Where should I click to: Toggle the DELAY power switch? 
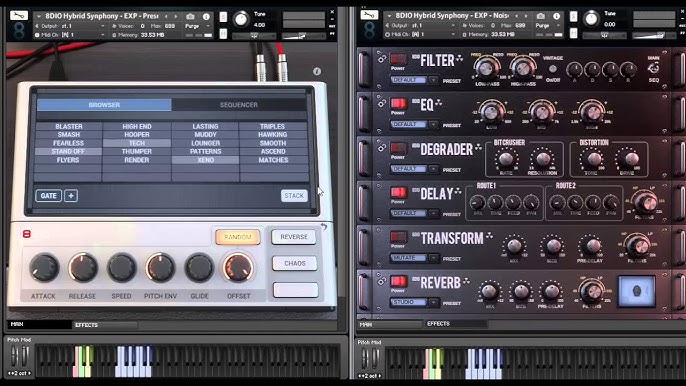click(x=398, y=192)
